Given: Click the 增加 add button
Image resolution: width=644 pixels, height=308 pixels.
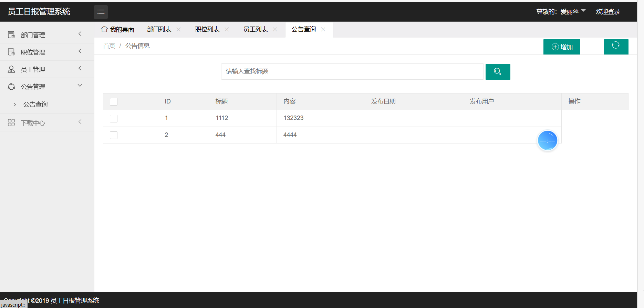Looking at the screenshot, I should 562,47.
